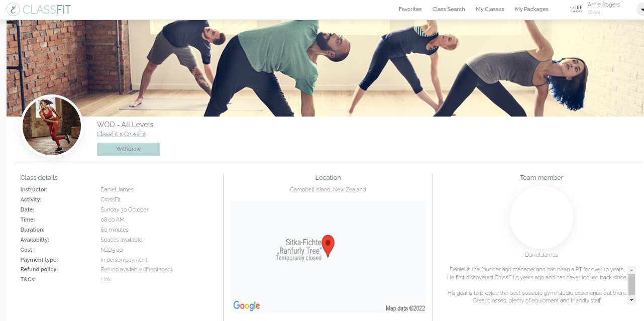Click the team member bio scrollbar thumb

[x=632, y=284]
